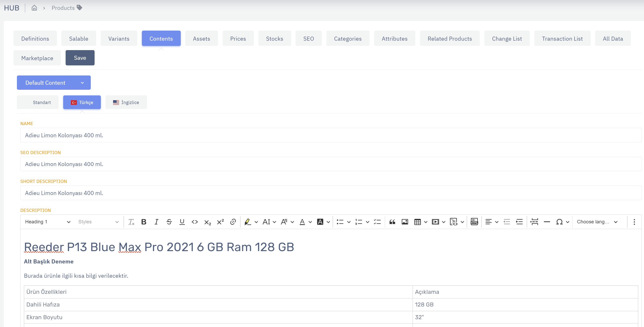The image size is (644, 327).
Task: Switch to the Variants tab
Action: [119, 38]
